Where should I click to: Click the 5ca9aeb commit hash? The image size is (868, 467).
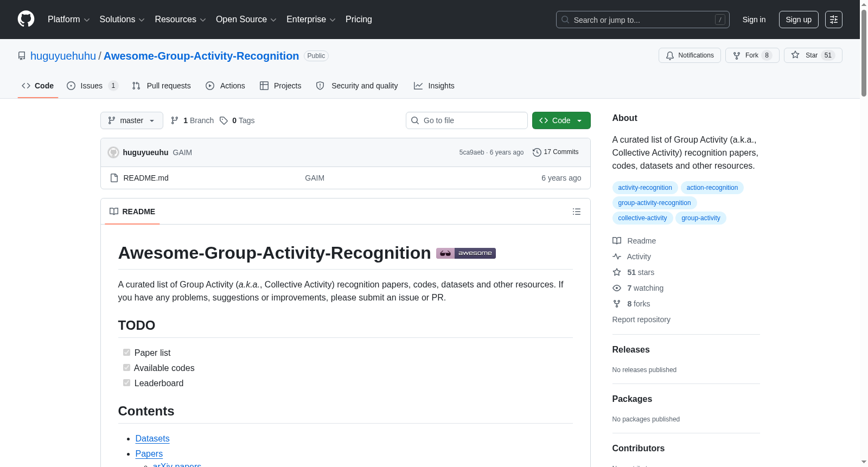(471, 152)
